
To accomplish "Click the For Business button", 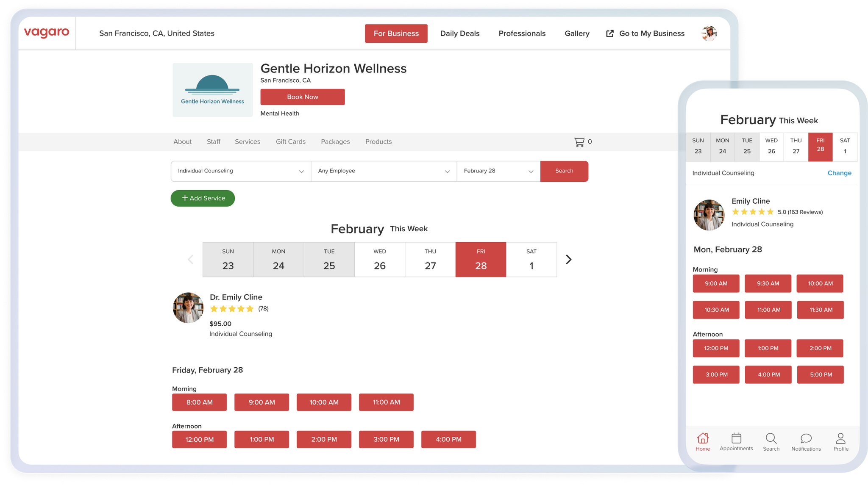I will [x=396, y=33].
